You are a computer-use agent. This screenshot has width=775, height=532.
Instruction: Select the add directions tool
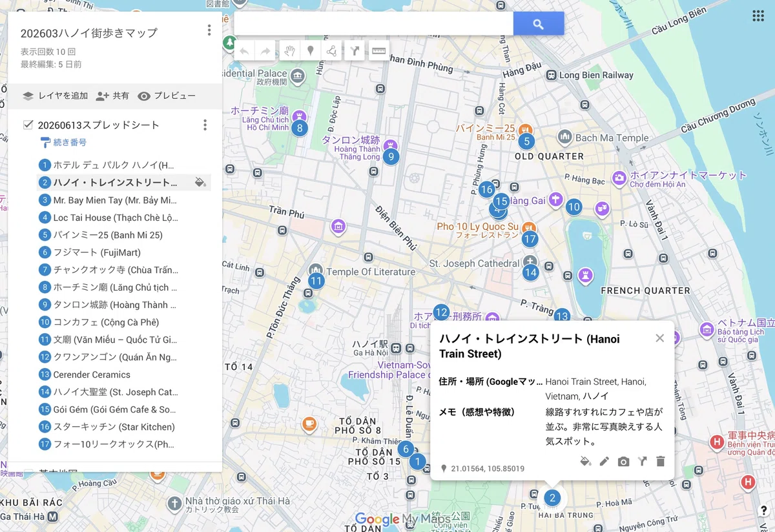355,51
